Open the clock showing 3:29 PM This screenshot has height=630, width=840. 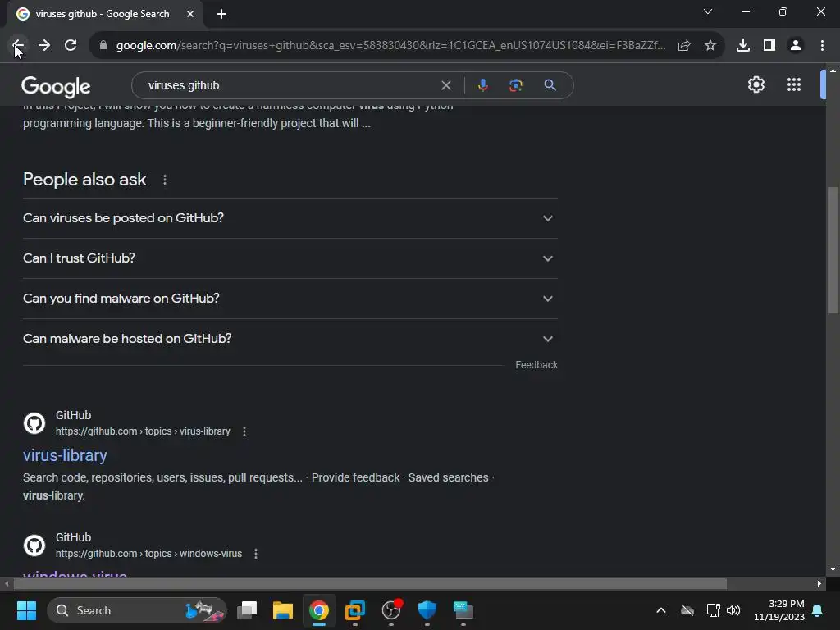pyautogui.click(x=779, y=610)
